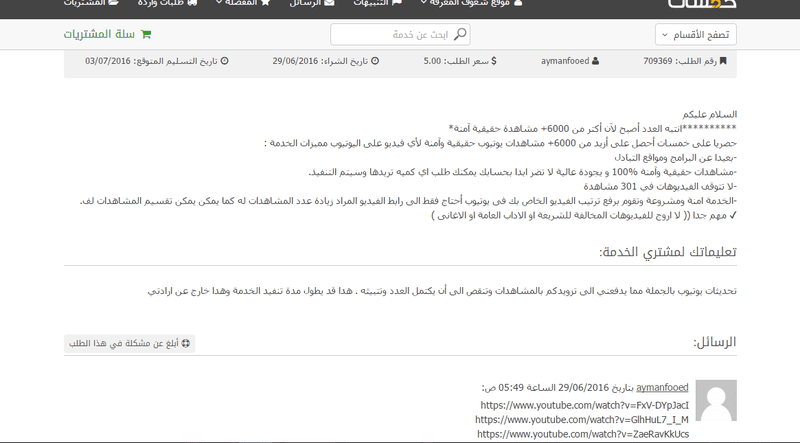Click the bookmark icon beside رقم الطلب
The width and height of the screenshot is (800, 443).
[x=722, y=61]
